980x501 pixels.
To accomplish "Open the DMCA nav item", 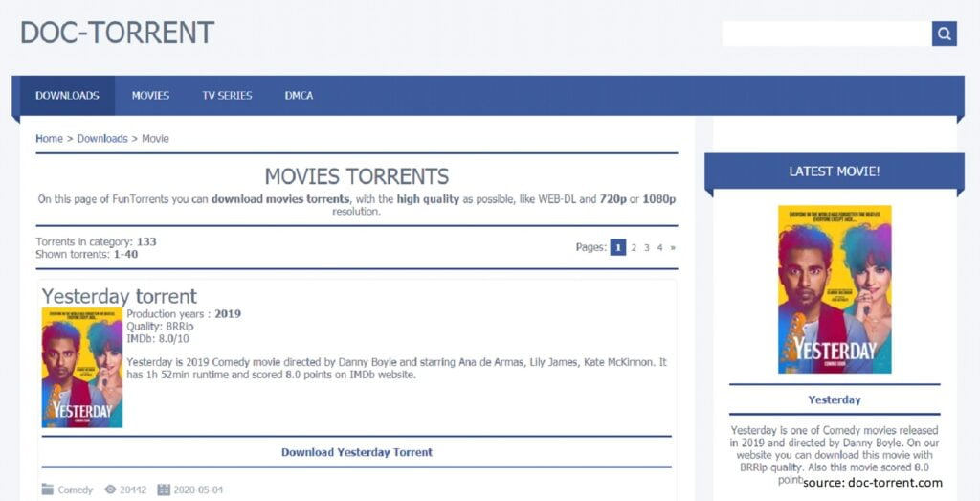I will [299, 96].
